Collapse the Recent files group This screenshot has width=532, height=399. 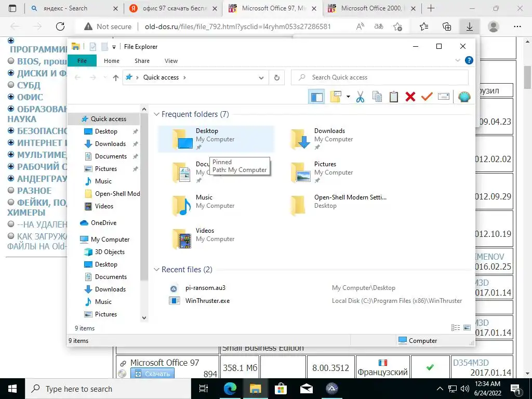(x=156, y=270)
